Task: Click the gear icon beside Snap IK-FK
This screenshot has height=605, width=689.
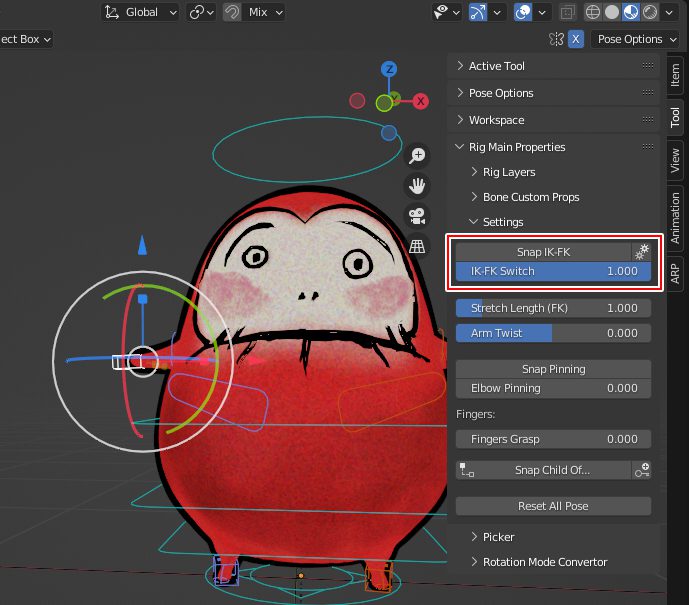Action: pos(642,252)
